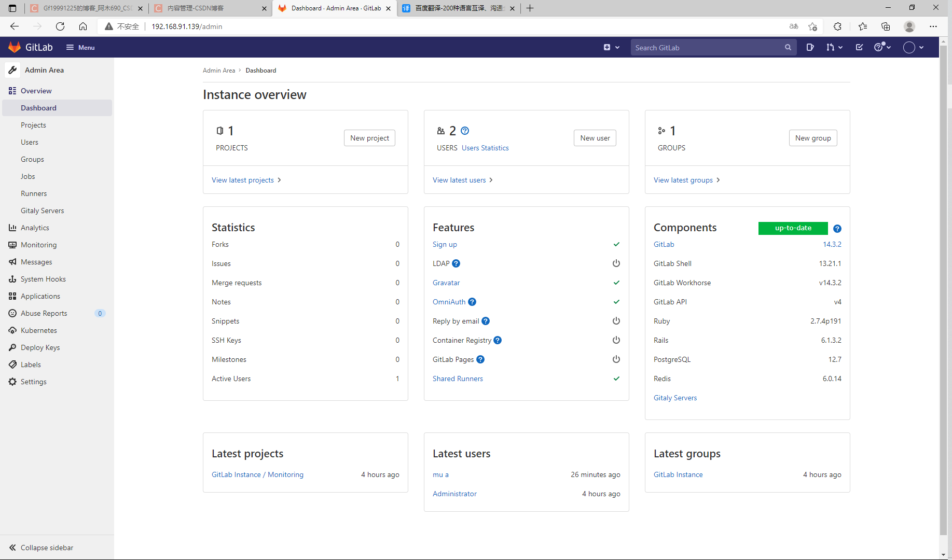This screenshot has width=952, height=560.
Task: Click the Messages megaphone icon
Action: click(x=12, y=262)
